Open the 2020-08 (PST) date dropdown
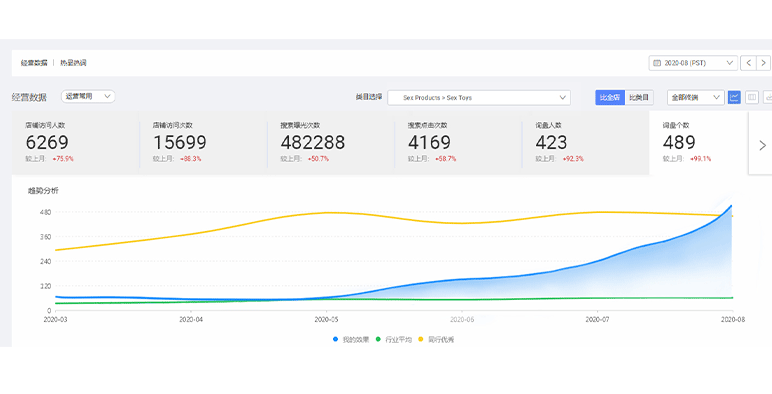Screen dimensions: 772x394 [693, 63]
